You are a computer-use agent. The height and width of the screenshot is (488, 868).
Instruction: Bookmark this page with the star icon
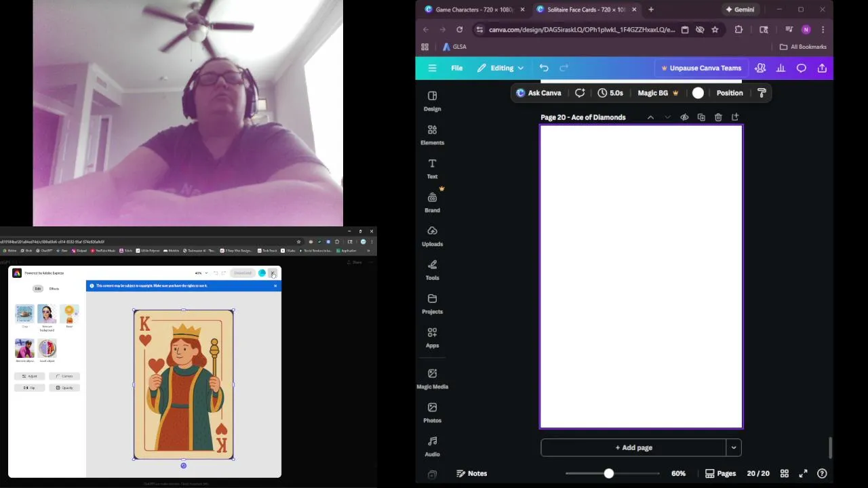click(715, 30)
